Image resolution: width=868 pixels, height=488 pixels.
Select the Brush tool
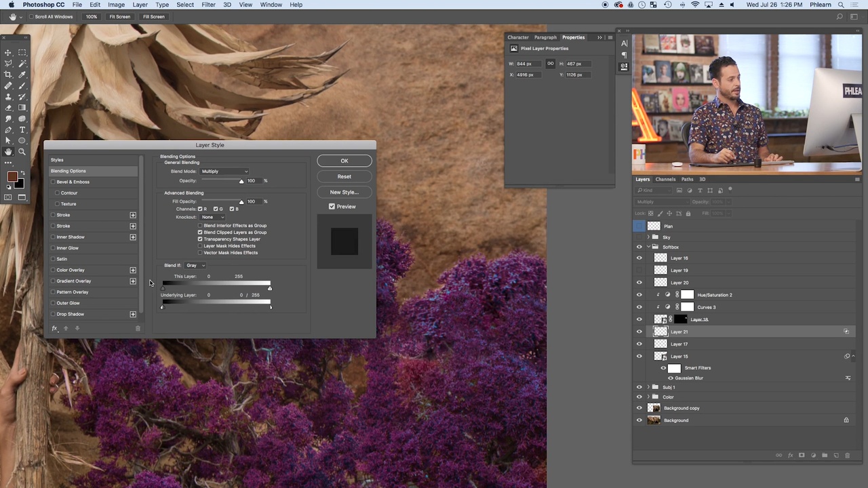coord(22,85)
